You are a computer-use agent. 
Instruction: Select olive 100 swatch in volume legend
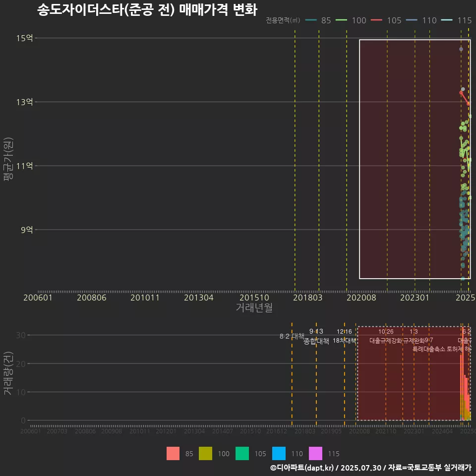click(x=205, y=454)
